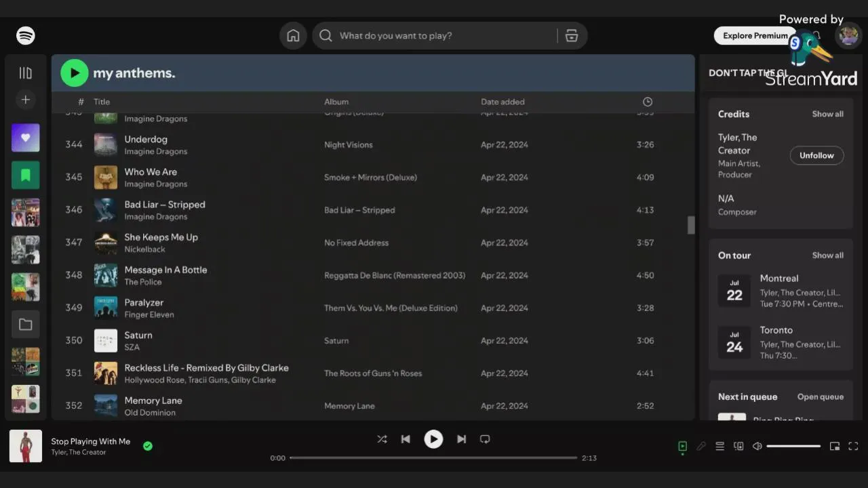
Task: Open the queue icon
Action: (720, 446)
